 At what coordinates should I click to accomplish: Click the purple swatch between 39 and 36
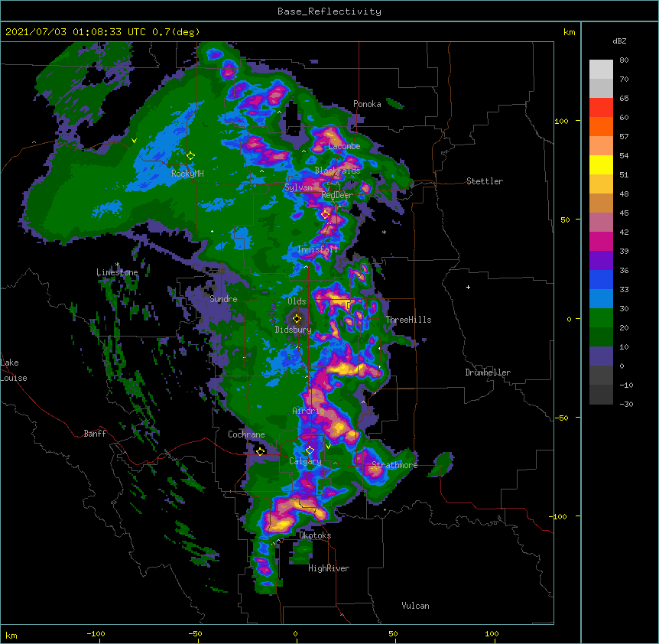pos(601,261)
